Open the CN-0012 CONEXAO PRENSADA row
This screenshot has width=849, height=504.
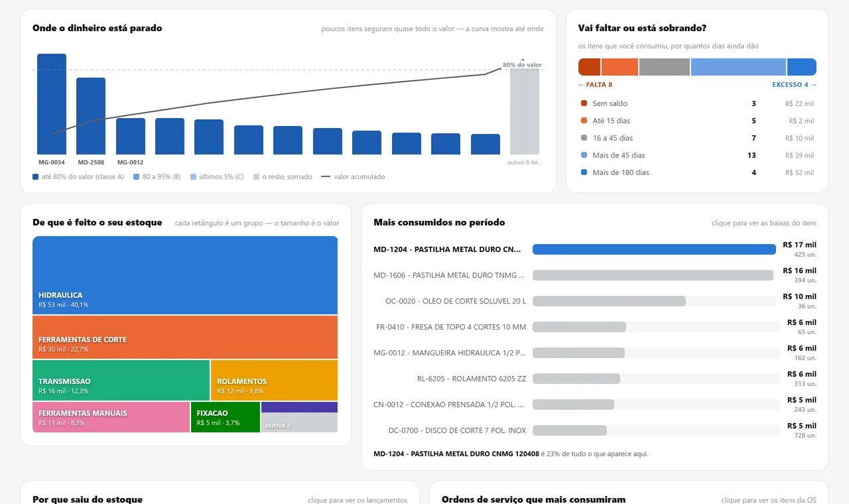tap(595, 405)
